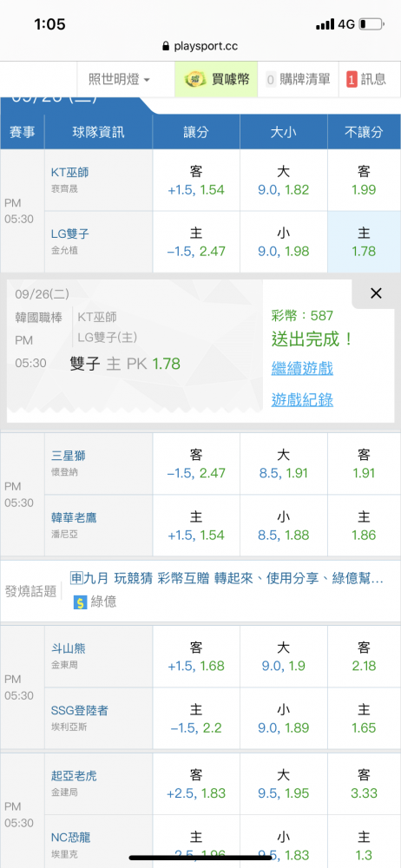Select 起亞老虎 客 3.33 option

coord(364,784)
